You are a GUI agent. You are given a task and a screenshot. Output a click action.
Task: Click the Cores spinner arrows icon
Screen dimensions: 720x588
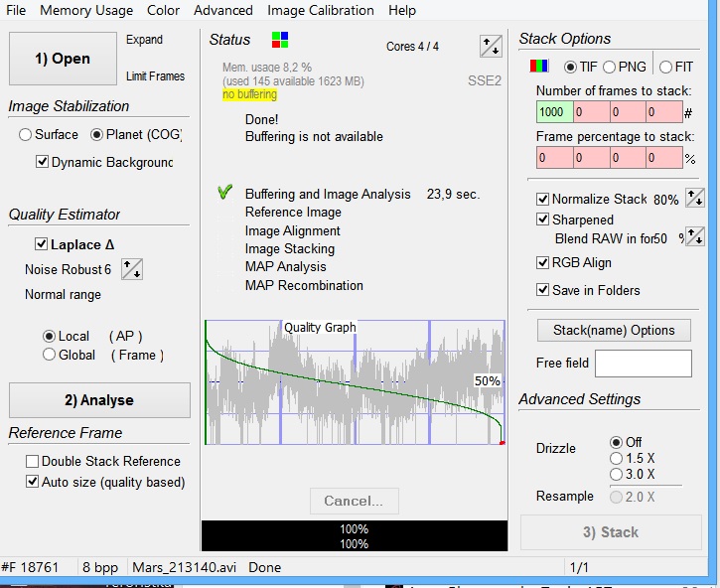click(491, 46)
